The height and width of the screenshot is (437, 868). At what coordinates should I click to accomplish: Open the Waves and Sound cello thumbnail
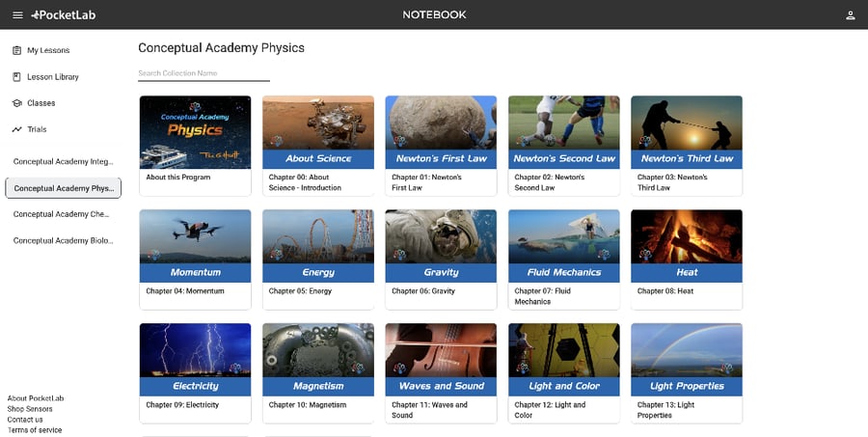point(441,360)
